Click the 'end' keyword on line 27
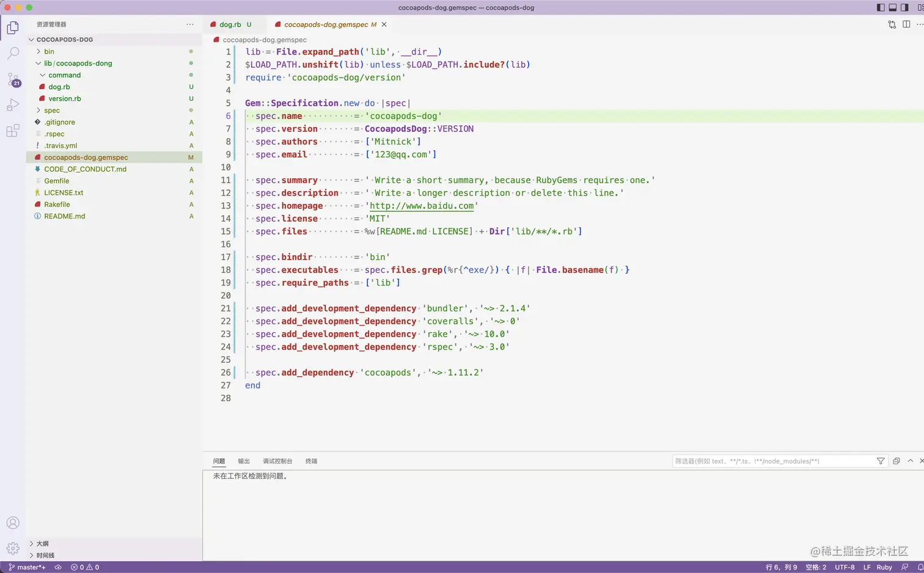 252,385
